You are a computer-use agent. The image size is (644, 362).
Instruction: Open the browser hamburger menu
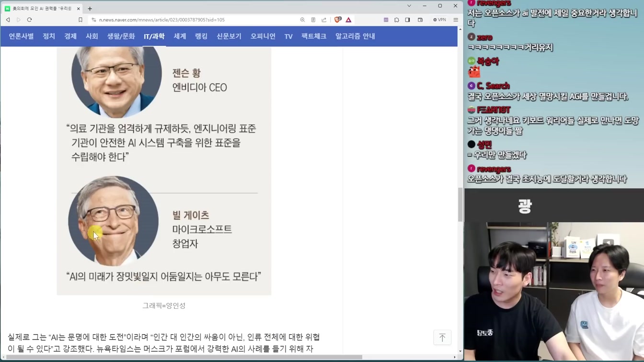[x=456, y=20]
